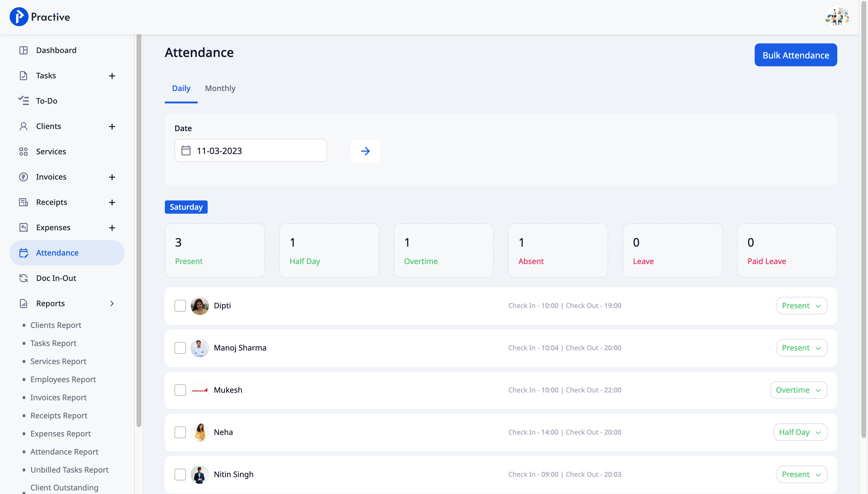Screen dimensions: 868x494
Task: Select the Tasks icon in the sidebar
Action: click(24, 75)
